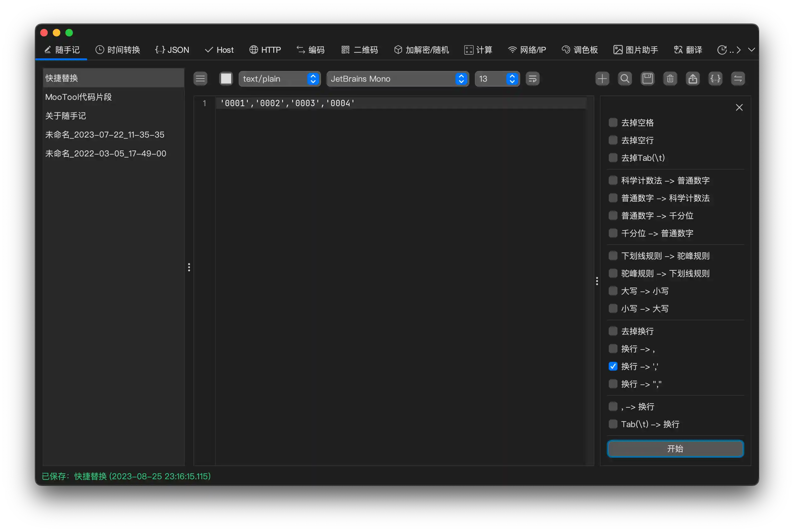
Task: Click the white color swatch square
Action: [x=226, y=79]
